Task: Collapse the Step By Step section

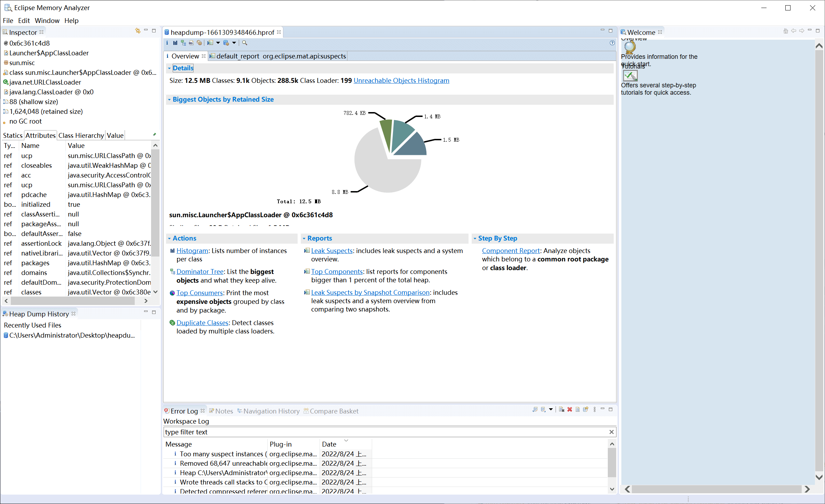Action: (475, 238)
